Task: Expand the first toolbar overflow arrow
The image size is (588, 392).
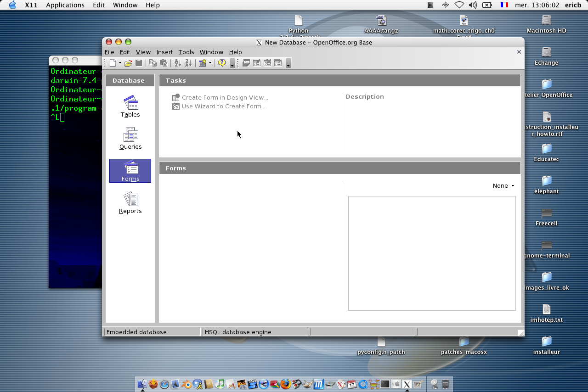Action: click(232, 63)
